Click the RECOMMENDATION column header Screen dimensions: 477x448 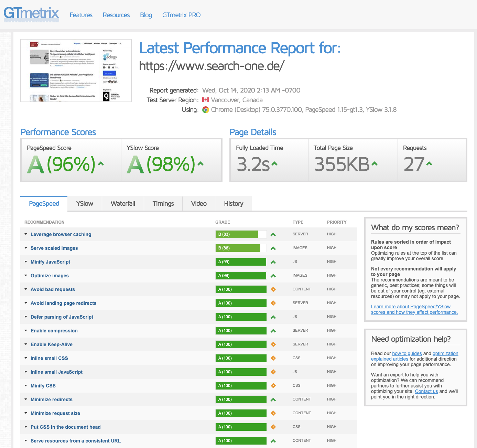pos(44,222)
